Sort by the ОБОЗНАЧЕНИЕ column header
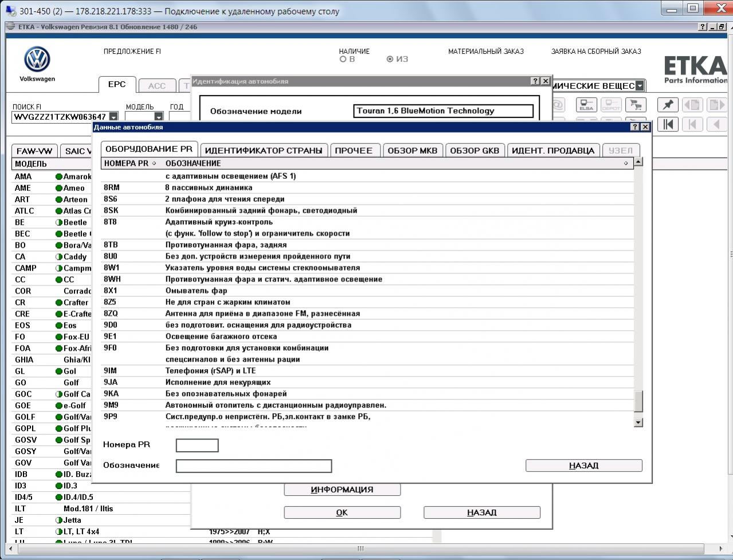733x560 pixels. (x=397, y=163)
